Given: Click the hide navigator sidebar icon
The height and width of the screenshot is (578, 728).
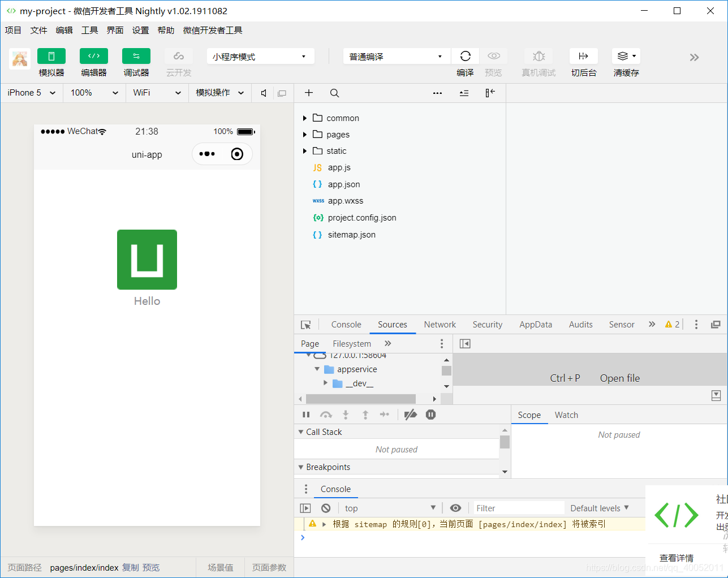Looking at the screenshot, I should click(x=465, y=344).
